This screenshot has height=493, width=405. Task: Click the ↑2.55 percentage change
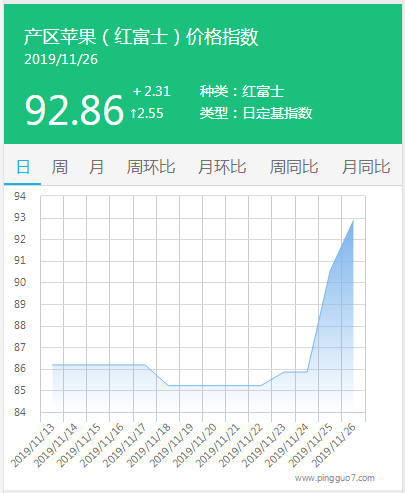pyautogui.click(x=147, y=113)
